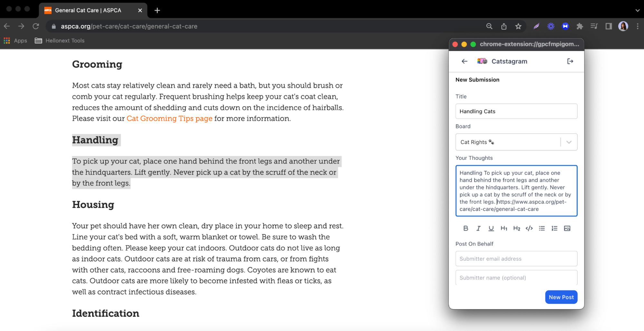Switch to the General Cat Care ASPCA tab
The height and width of the screenshot is (331, 644).
point(88,10)
